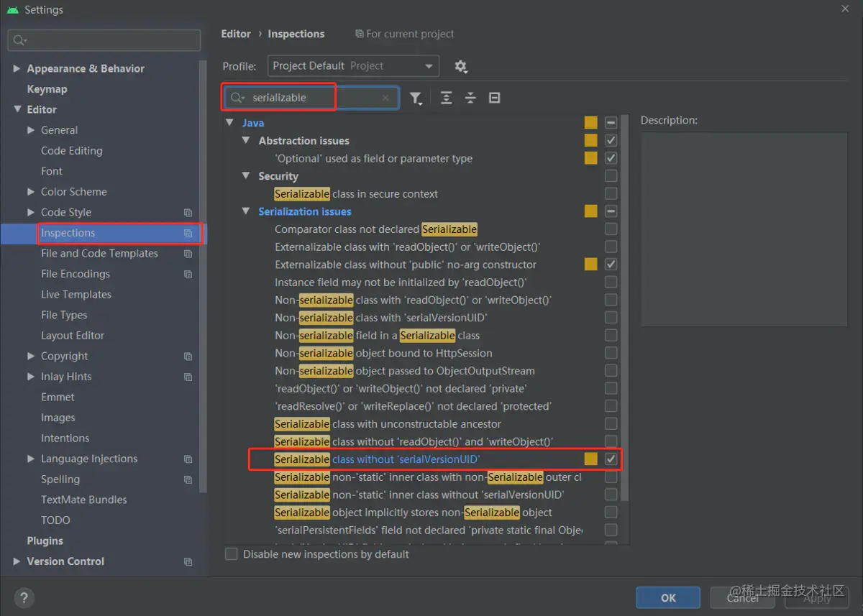The image size is (863, 616).
Task: Select File Types in sidebar
Action: [x=64, y=315]
